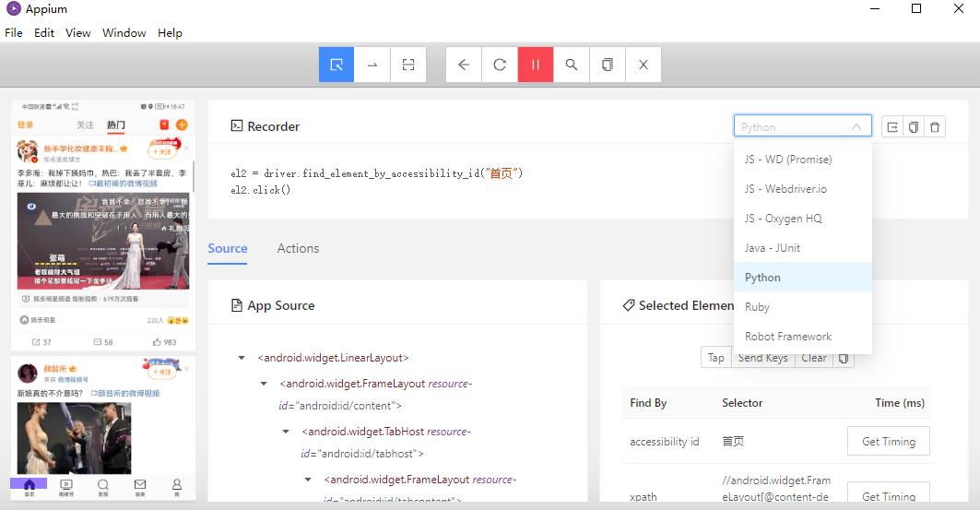Click Get Timing for accessibility id

(888, 441)
